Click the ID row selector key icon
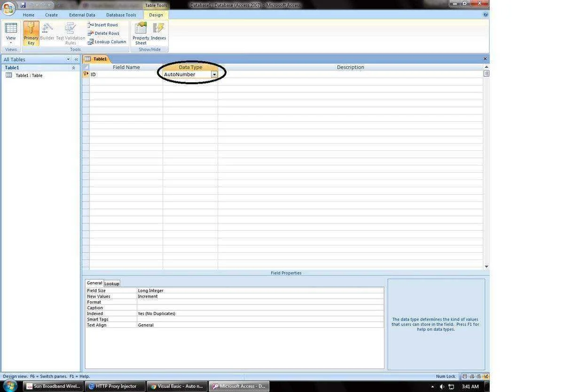 point(86,74)
